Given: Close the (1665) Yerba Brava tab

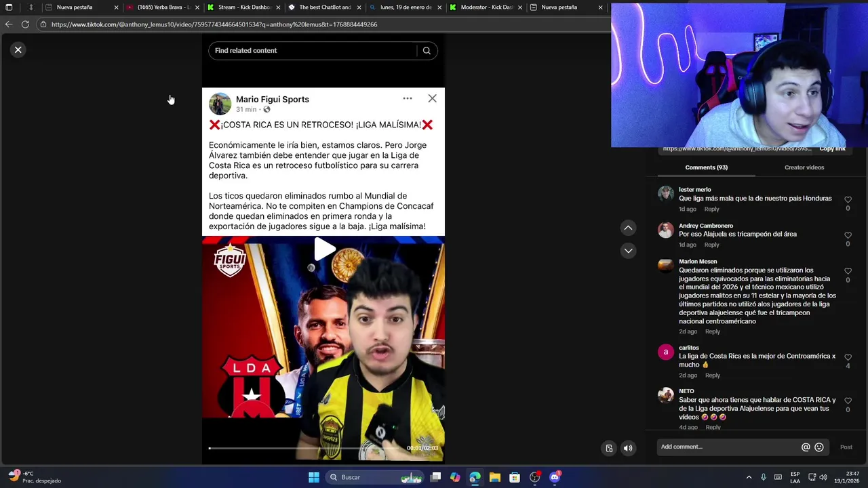Looking at the screenshot, I should [197, 7].
